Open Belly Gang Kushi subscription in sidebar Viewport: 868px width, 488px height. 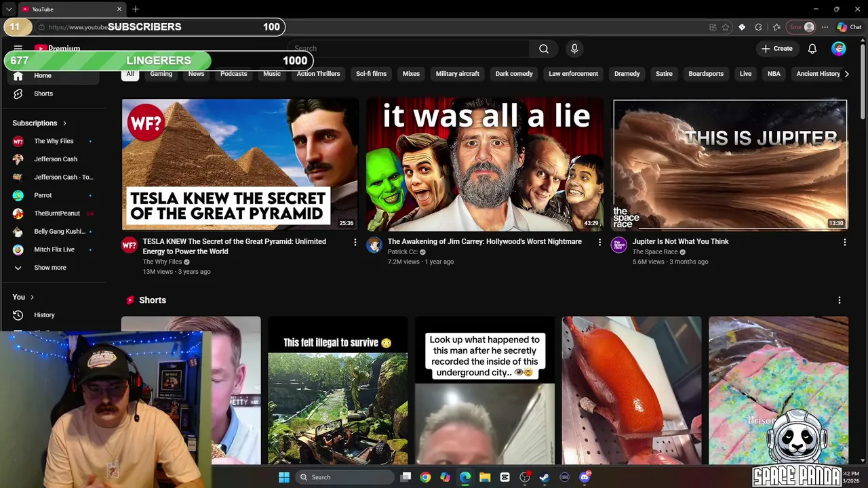53,232
